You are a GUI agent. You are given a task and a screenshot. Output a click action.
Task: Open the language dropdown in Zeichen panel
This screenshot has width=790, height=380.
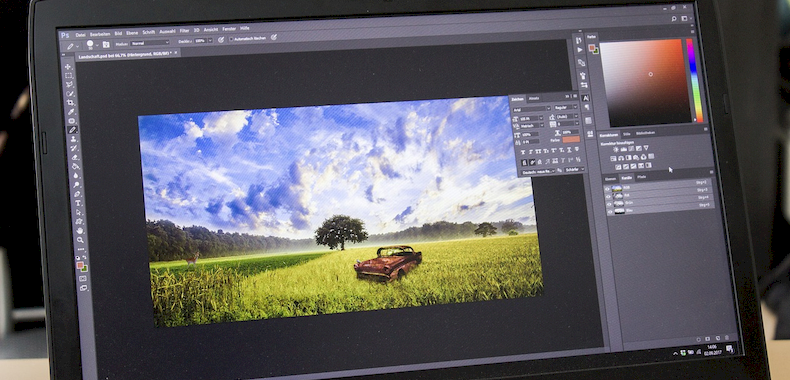coord(538,172)
